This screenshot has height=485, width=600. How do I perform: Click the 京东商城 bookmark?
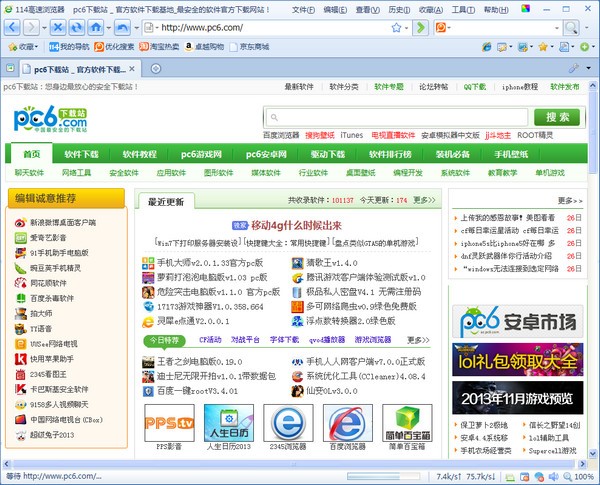pyautogui.click(x=249, y=47)
